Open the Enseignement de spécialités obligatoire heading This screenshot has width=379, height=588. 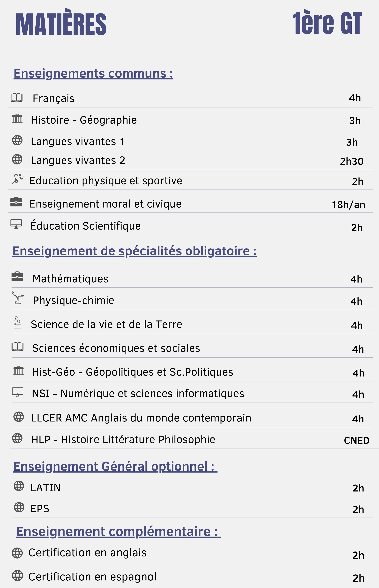(135, 251)
